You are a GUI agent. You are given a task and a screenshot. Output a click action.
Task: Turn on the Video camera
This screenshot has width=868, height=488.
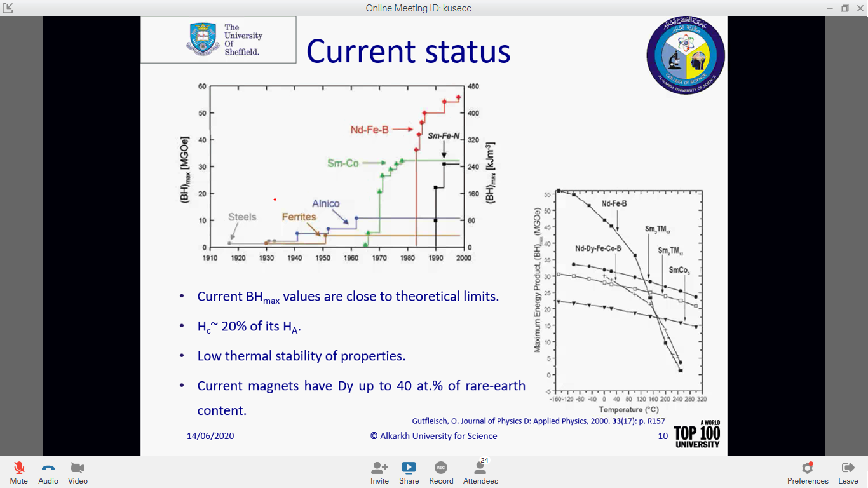[78, 473]
